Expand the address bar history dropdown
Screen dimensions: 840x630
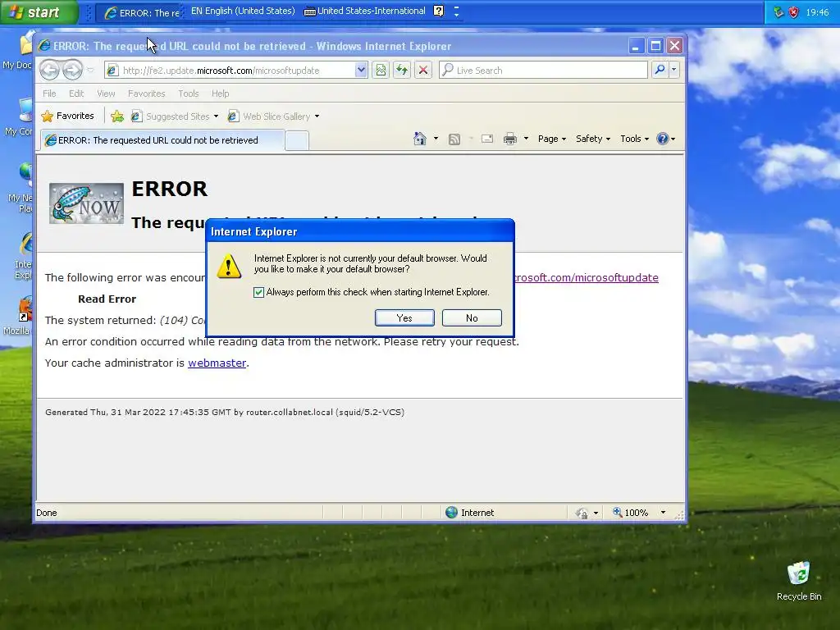[361, 71]
